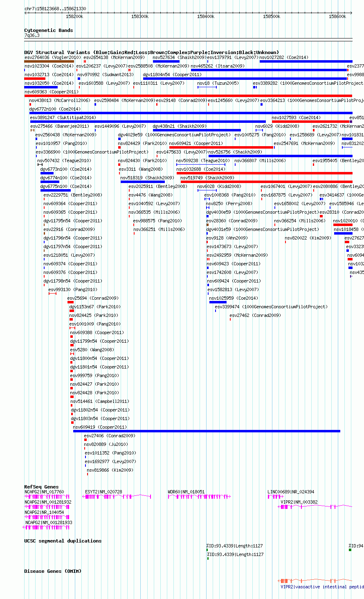Image resolution: width=364 pixels, height=599 pixels.
Task: Open dgv11804n54 (Cooper2011) variant
Action: 172,75
